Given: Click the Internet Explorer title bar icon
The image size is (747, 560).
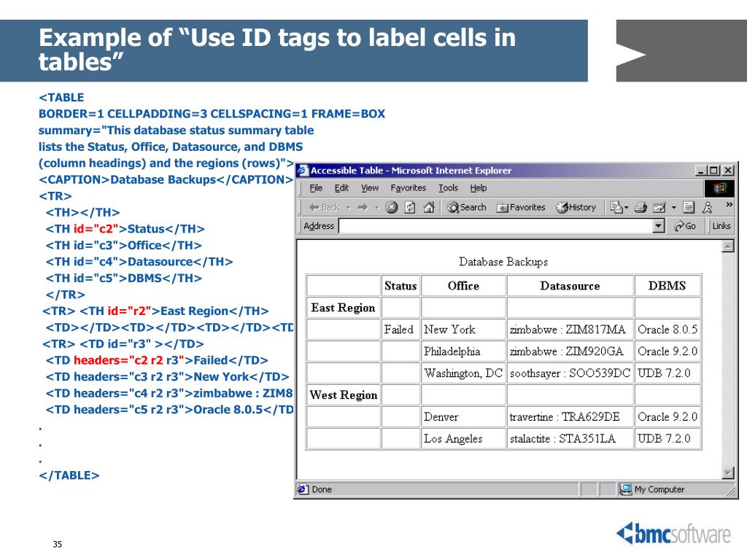Looking at the screenshot, I should click(x=303, y=170).
